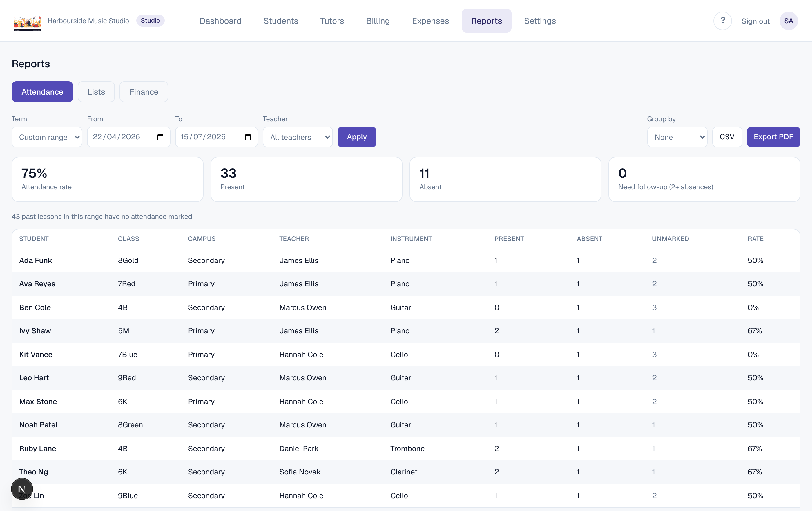This screenshot has height=511, width=812.
Task: Open the All teachers dropdown
Action: pos(298,137)
